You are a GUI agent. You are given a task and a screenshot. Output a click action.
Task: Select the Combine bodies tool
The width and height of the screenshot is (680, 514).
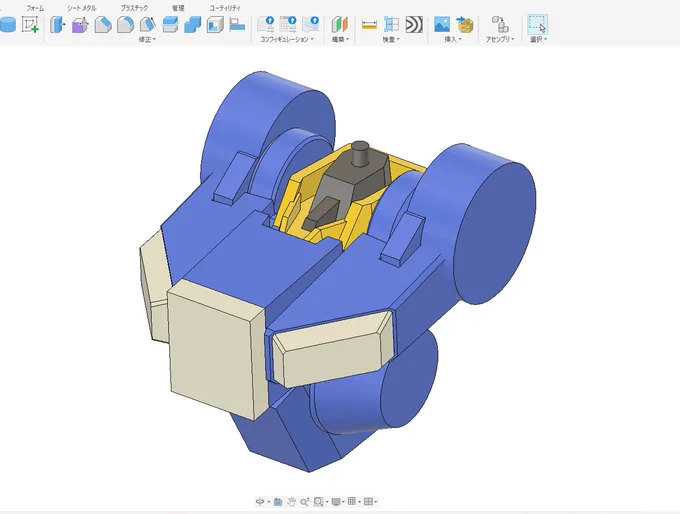(193, 25)
